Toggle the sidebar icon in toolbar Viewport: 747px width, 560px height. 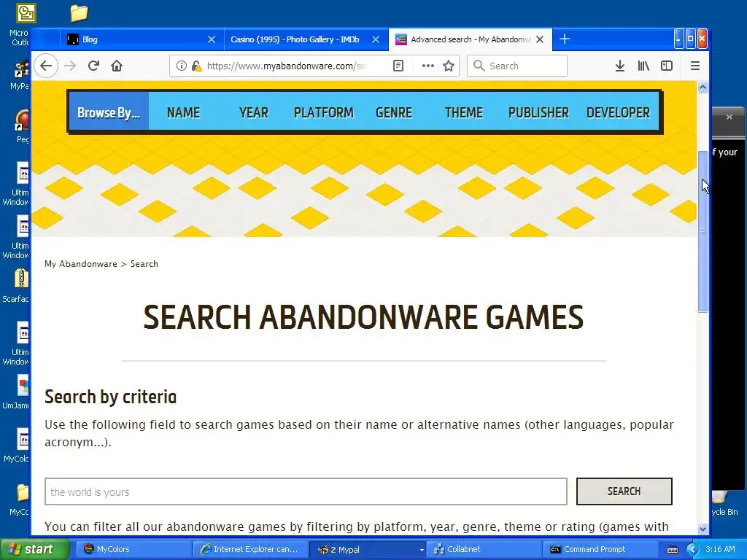point(667,66)
